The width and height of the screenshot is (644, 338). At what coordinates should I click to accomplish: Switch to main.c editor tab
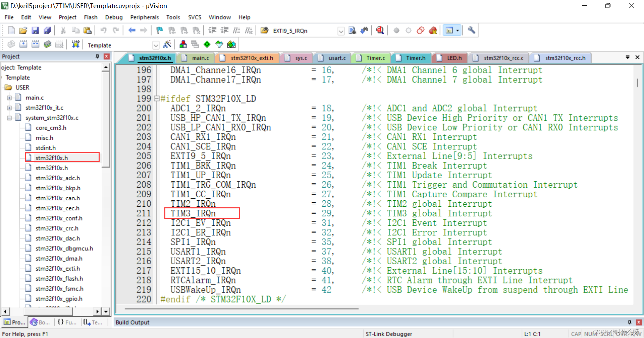(x=196, y=58)
